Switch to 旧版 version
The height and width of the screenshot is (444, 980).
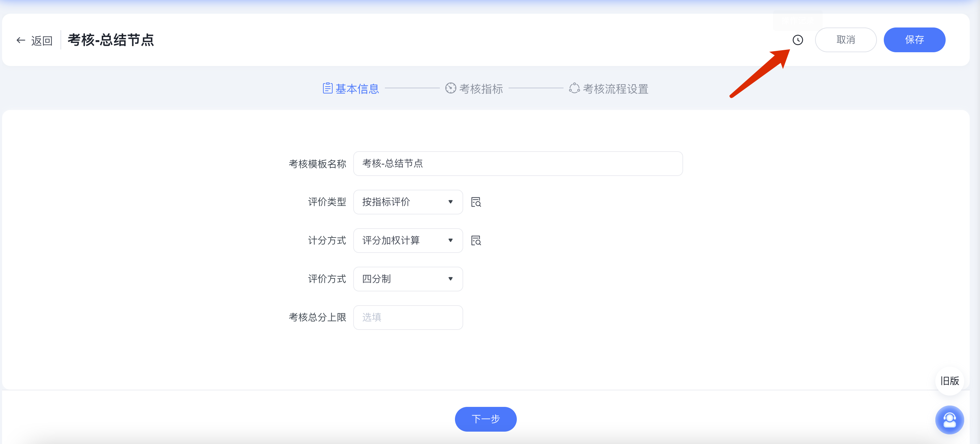coord(949,380)
